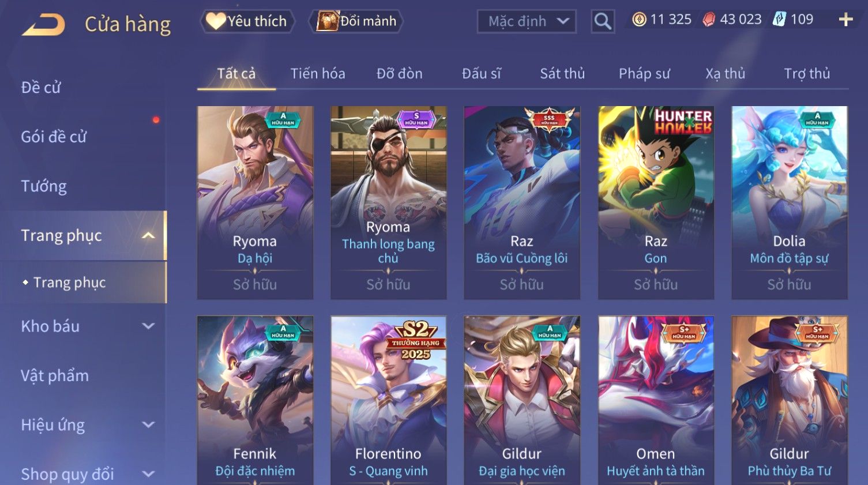This screenshot has width=868, height=485.
Task: Click the plus icon to add currency
Action: tap(846, 20)
